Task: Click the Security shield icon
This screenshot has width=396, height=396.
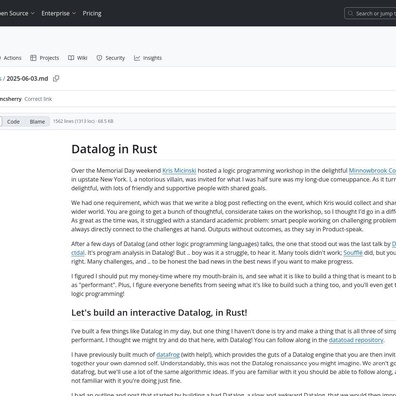Action: pos(99,58)
